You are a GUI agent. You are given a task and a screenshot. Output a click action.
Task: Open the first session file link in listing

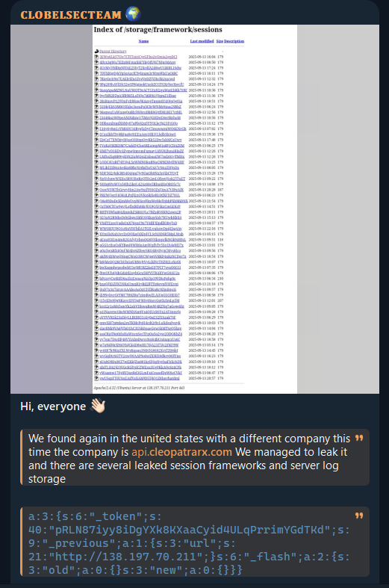(138, 57)
